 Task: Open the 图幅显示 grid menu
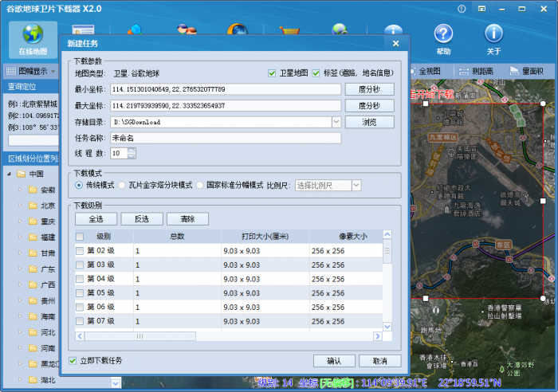[31, 71]
